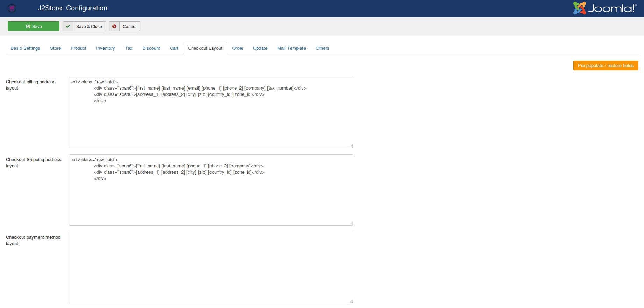The height and width of the screenshot is (308, 644).
Task: Click the 'Checkout payment method layout' label
Action: [33, 240]
